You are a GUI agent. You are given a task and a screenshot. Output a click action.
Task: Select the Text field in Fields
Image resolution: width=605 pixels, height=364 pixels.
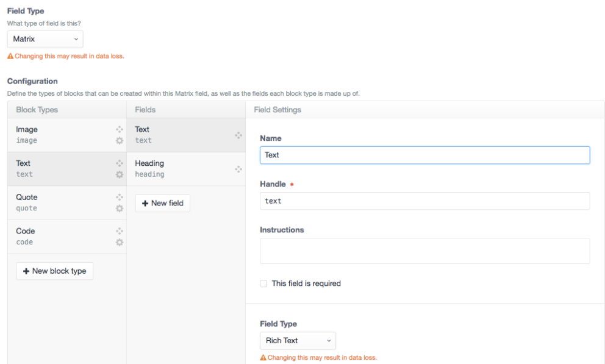pos(186,135)
